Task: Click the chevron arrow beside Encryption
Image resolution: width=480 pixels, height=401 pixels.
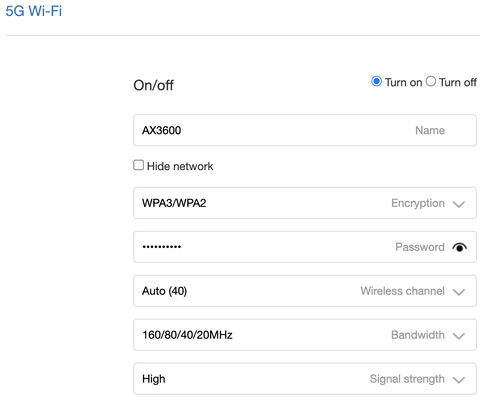Action: tap(459, 204)
